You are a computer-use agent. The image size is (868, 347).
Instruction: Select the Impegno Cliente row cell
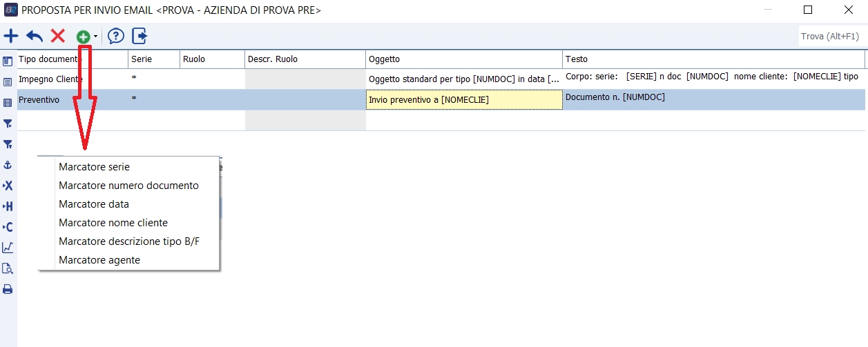click(73, 79)
